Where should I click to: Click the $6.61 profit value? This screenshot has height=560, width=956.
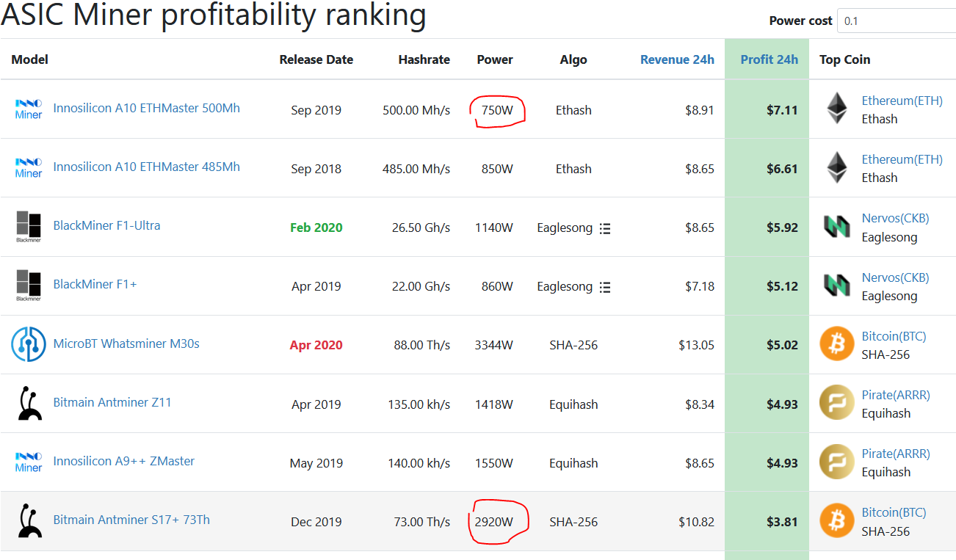tap(783, 169)
